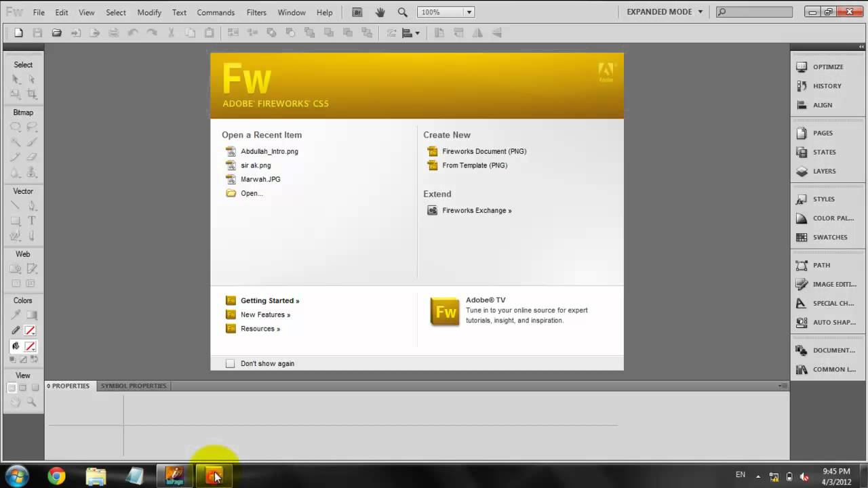Select the Magic Wand tool
The width and height of the screenshot is (868, 488).
[16, 142]
